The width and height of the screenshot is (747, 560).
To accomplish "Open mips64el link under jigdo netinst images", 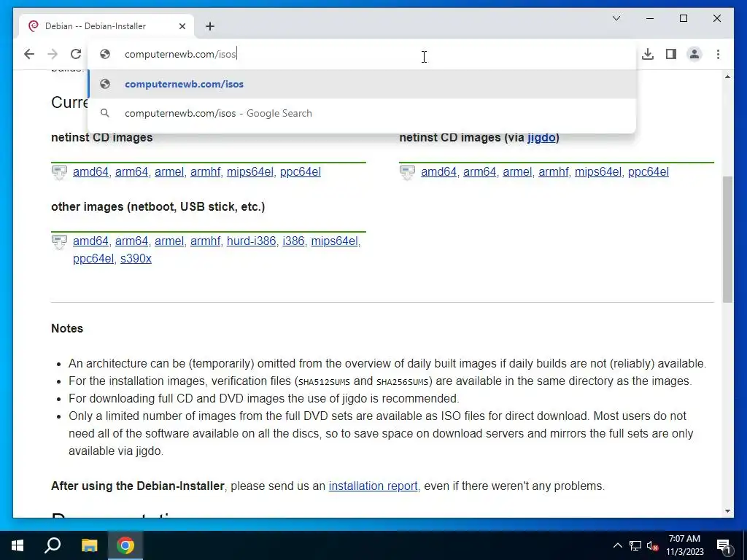I will click(x=598, y=172).
